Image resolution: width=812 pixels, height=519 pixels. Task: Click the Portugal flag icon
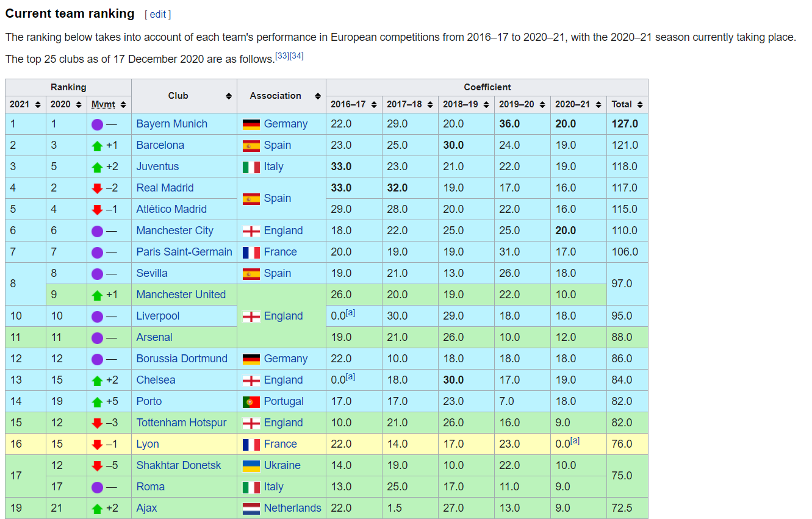click(251, 401)
